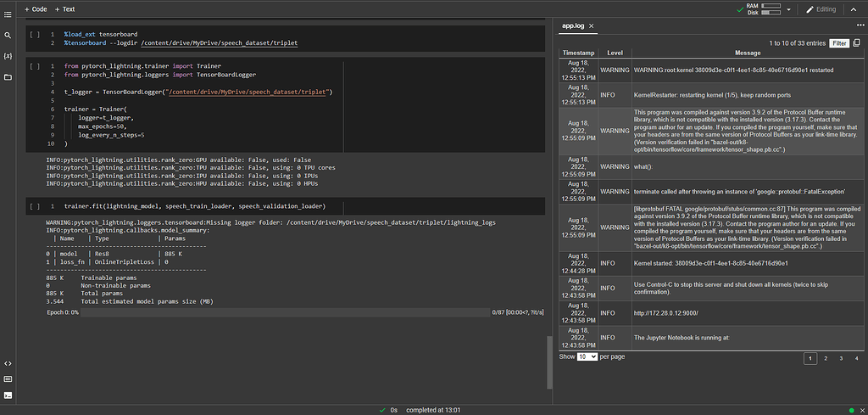Expand the RAM Disk runtime dropdown arrow
This screenshot has height=415, width=868.
[789, 9]
